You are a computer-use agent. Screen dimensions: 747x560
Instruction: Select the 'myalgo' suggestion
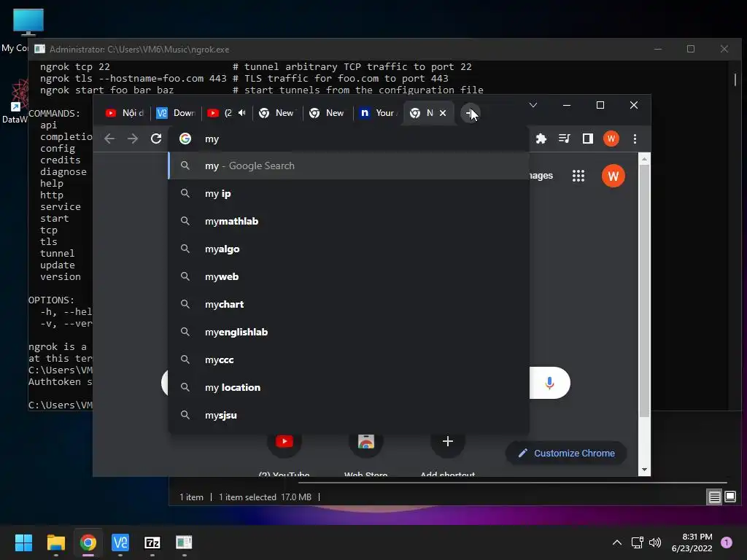pyautogui.click(x=349, y=249)
